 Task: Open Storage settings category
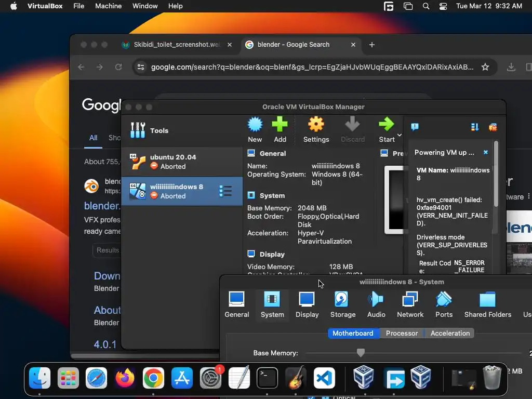[x=343, y=304]
